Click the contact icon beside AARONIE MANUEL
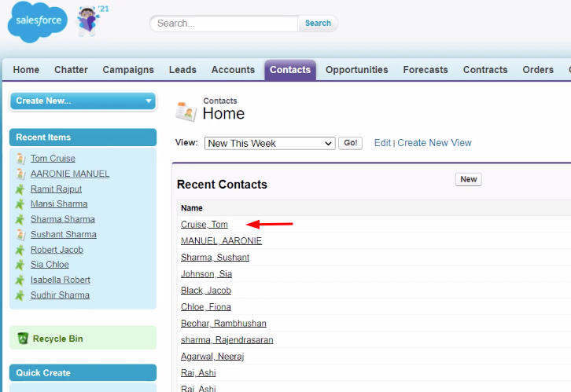The width and height of the screenshot is (571, 392). tap(20, 174)
